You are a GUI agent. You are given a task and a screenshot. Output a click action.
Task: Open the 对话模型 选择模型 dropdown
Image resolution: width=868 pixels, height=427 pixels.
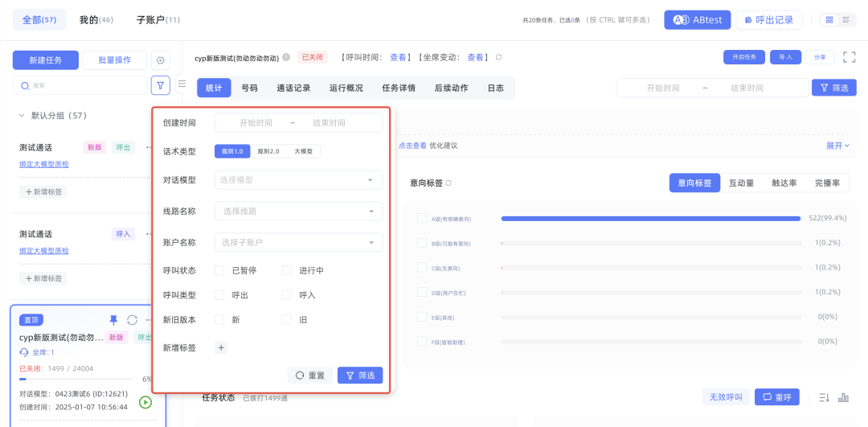[298, 180]
